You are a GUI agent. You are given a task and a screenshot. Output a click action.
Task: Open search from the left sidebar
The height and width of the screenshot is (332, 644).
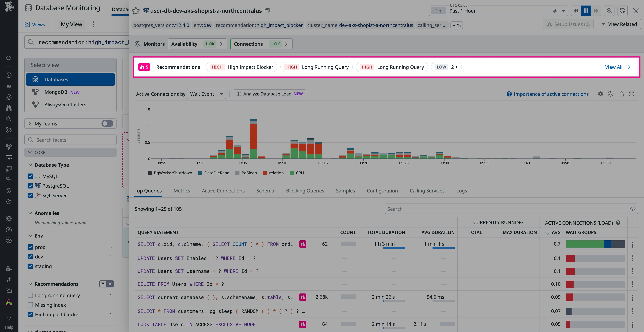pyautogui.click(x=9, y=58)
